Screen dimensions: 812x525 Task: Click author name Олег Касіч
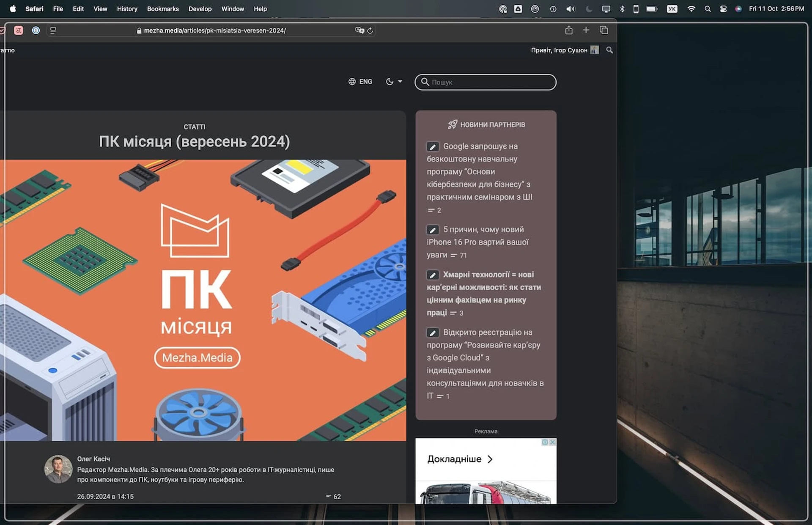pos(93,459)
